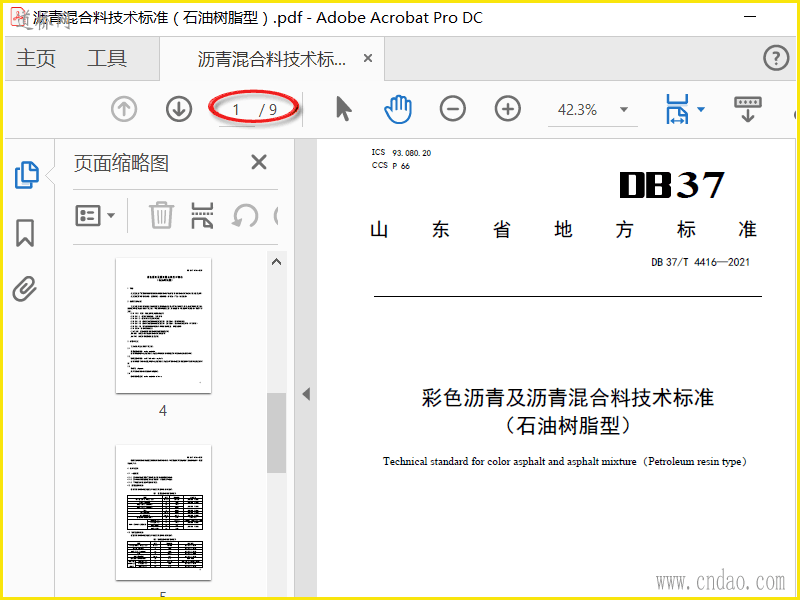Click the subtitle (石油树脂型) in document
This screenshot has width=800, height=600.
click(x=567, y=426)
